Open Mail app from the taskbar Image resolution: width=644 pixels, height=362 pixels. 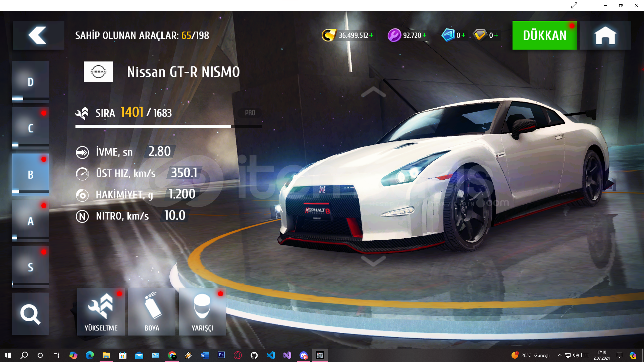tap(139, 355)
